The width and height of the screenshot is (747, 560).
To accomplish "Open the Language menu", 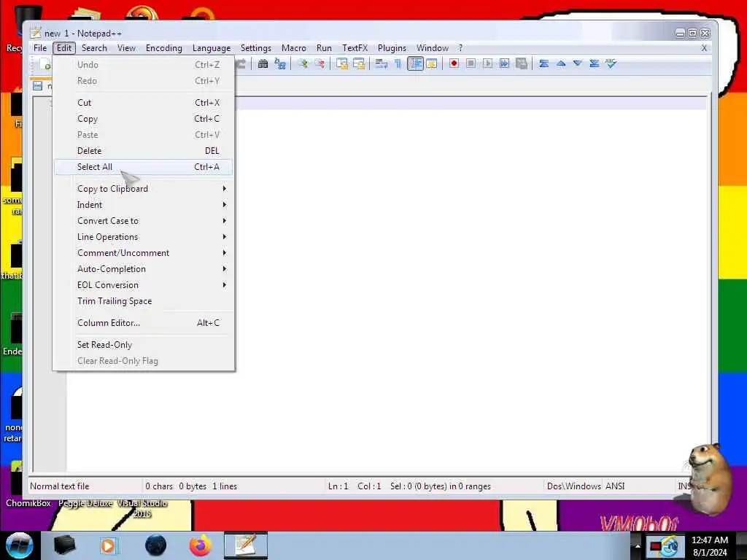I will (x=212, y=48).
